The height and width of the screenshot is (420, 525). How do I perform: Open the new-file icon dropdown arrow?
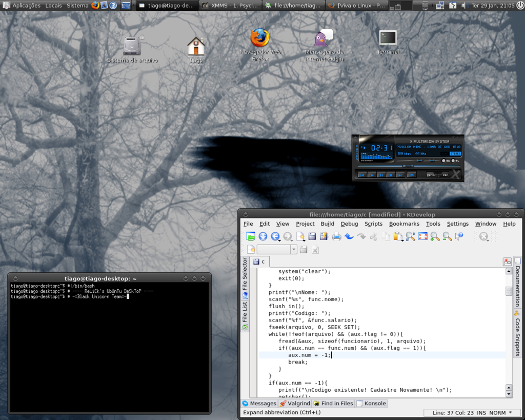(304, 240)
